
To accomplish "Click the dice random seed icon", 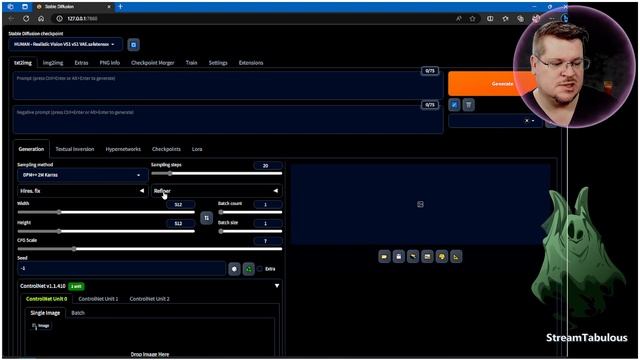I will click(x=234, y=269).
